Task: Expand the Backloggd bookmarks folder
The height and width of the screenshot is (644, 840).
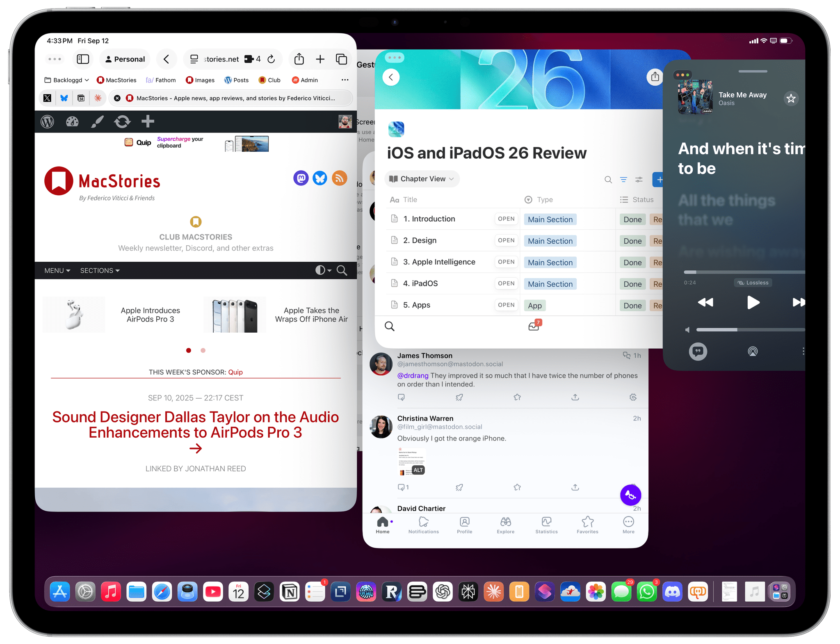Action: coord(66,80)
